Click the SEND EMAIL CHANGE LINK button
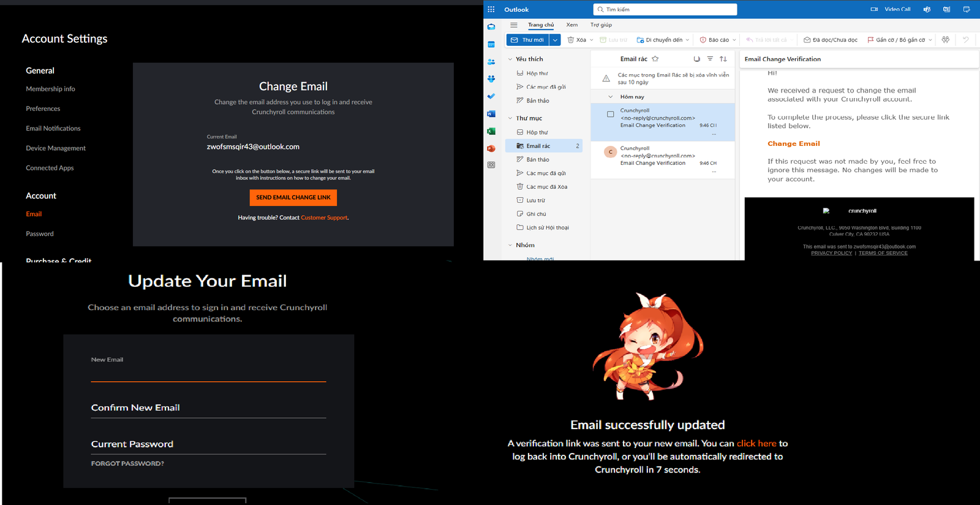 (x=293, y=197)
